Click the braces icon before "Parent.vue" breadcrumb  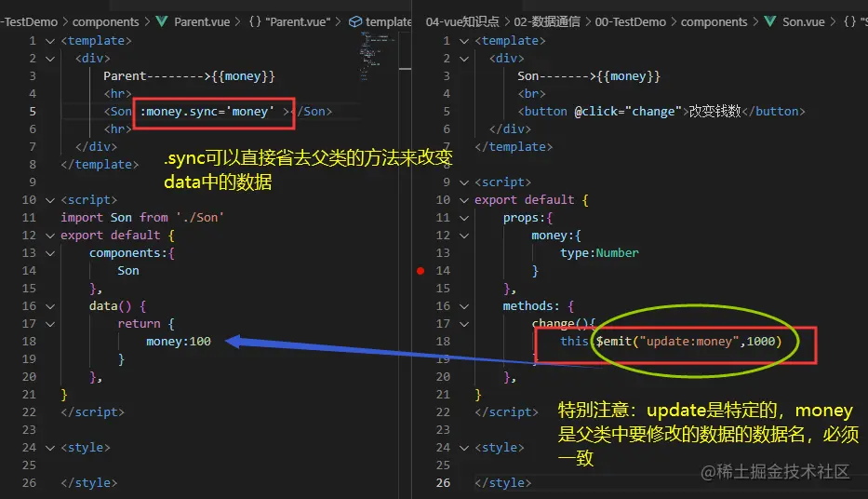[x=255, y=21]
